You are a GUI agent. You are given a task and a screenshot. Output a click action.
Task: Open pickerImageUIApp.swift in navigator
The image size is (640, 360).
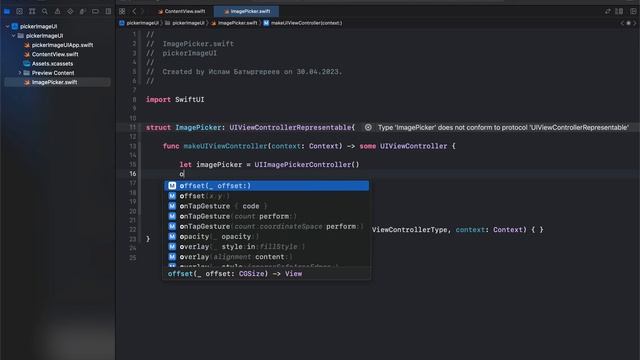(62, 45)
